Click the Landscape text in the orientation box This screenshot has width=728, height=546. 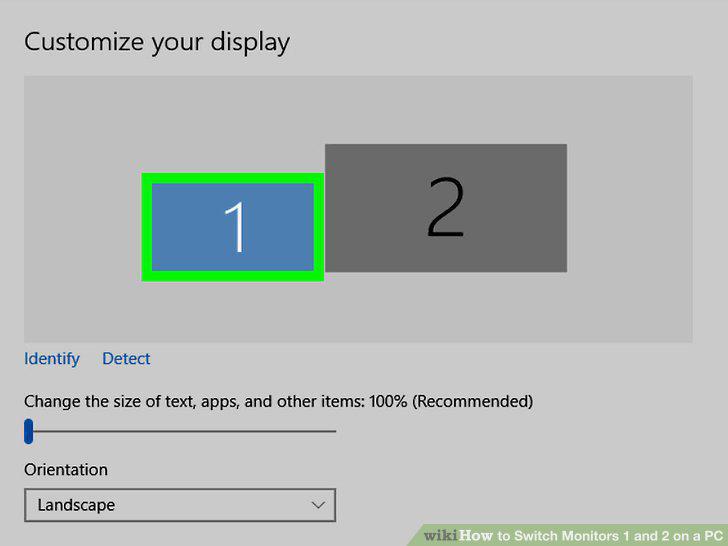76,505
